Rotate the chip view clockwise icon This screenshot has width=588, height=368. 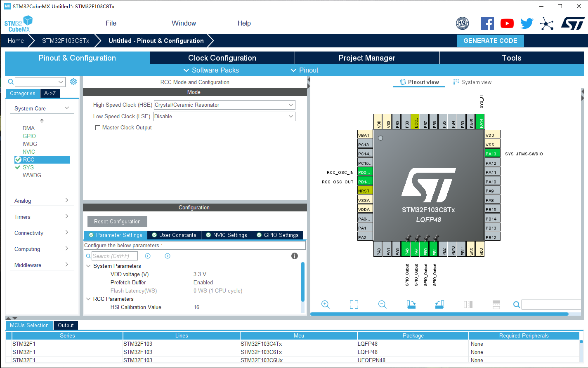(x=411, y=305)
